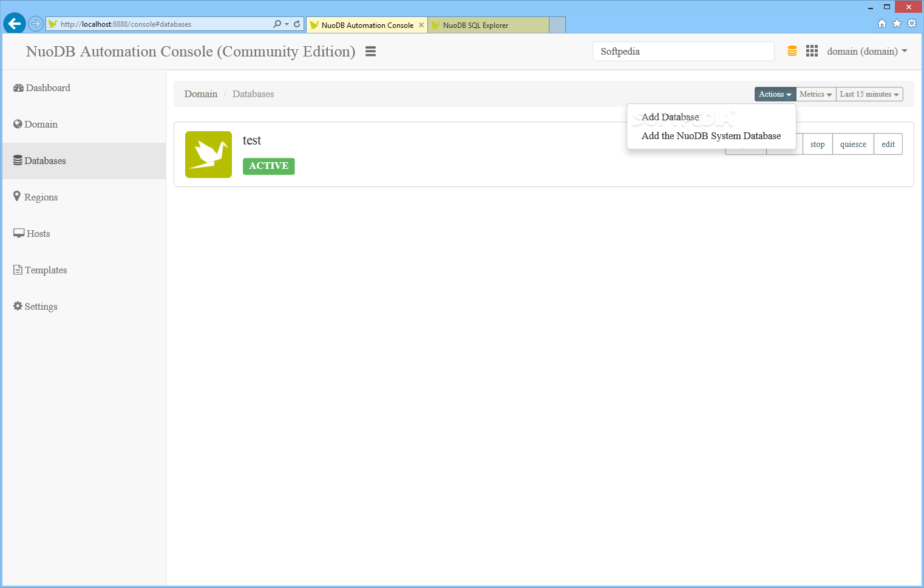924x588 pixels.
Task: Open the Dashboard page in sidebar
Action: (x=42, y=88)
